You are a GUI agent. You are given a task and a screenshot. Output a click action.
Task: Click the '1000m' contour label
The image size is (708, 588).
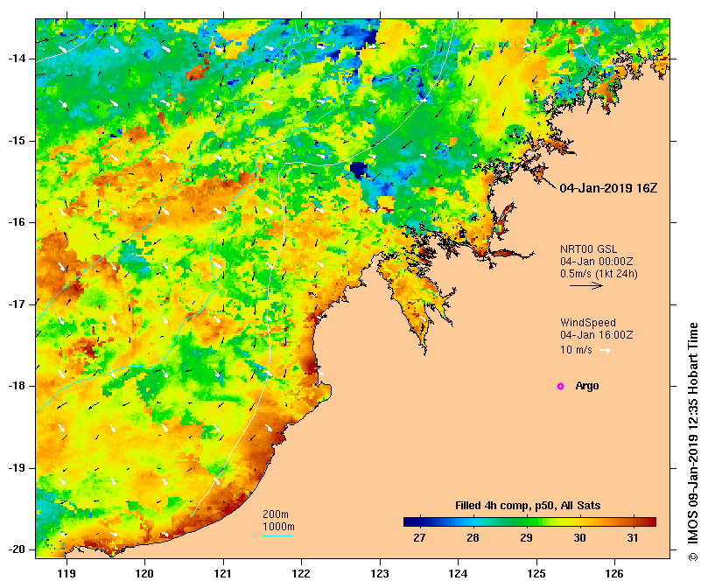pos(278,527)
